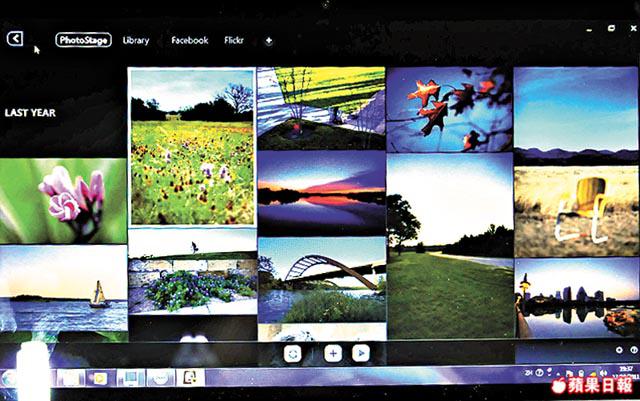This screenshot has height=401, width=640.
Task: Open the arch bridge photo
Action: pyautogui.click(x=322, y=280)
